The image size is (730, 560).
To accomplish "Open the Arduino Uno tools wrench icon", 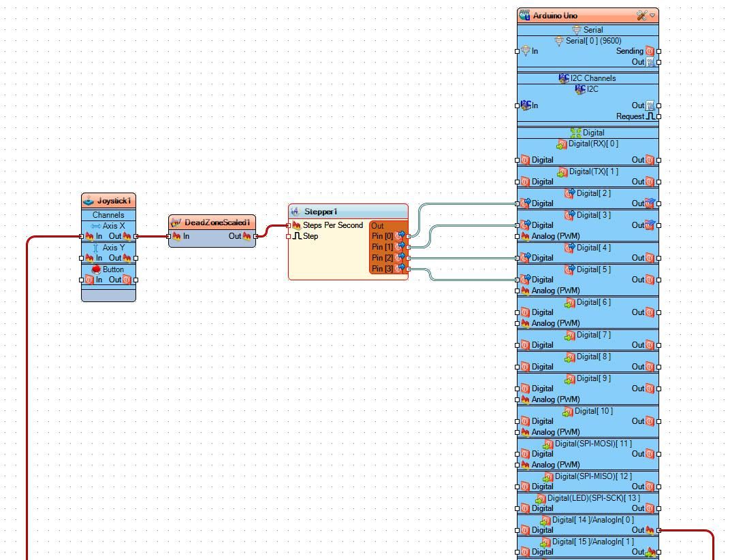I will pos(641,15).
